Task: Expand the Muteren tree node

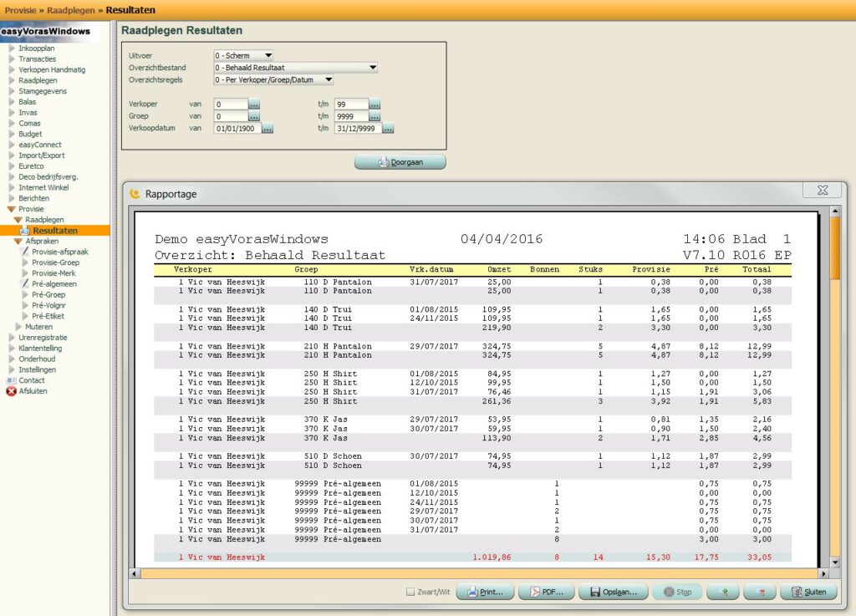Action: tap(18, 327)
